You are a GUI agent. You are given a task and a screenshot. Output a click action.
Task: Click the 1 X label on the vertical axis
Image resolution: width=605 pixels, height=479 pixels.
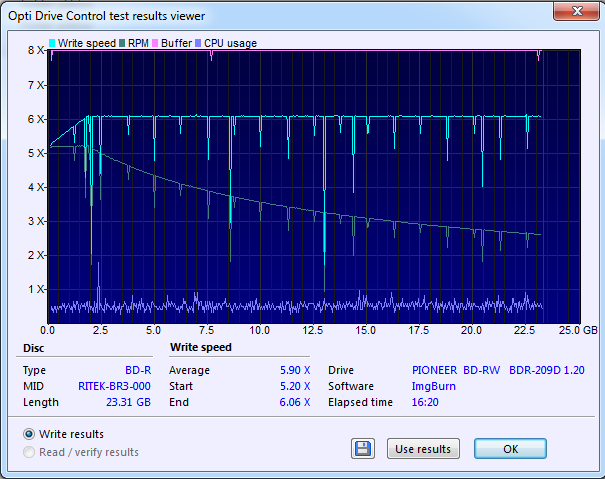37,289
